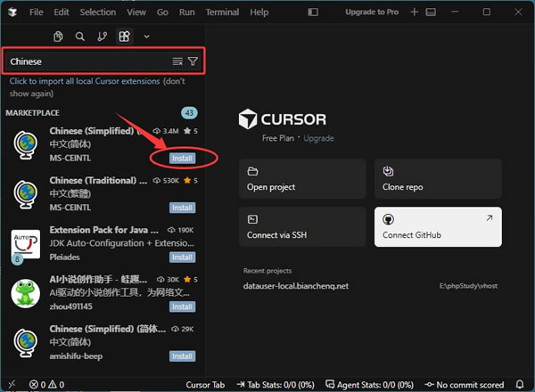This screenshot has width=535, height=392.
Task: Open recent project datauser-local.biancheng.net
Action: pyautogui.click(x=296, y=286)
